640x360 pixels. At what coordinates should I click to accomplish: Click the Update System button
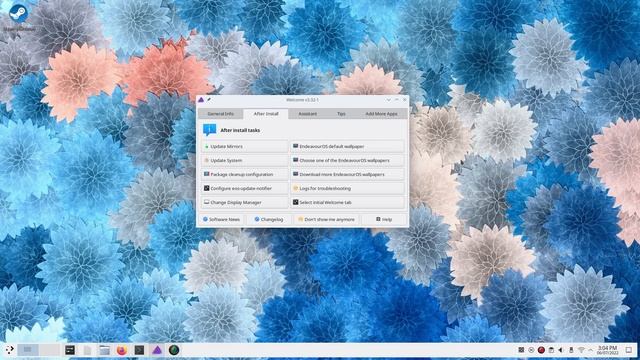coord(244,160)
